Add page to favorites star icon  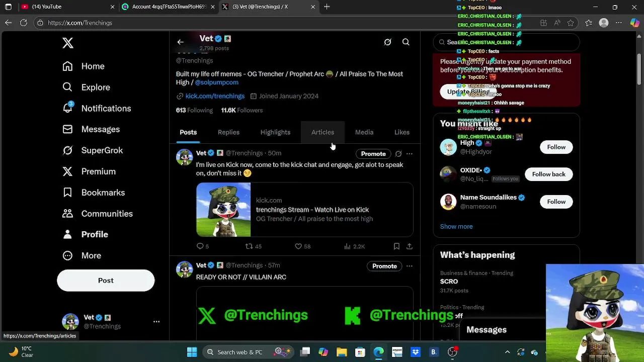click(x=571, y=23)
